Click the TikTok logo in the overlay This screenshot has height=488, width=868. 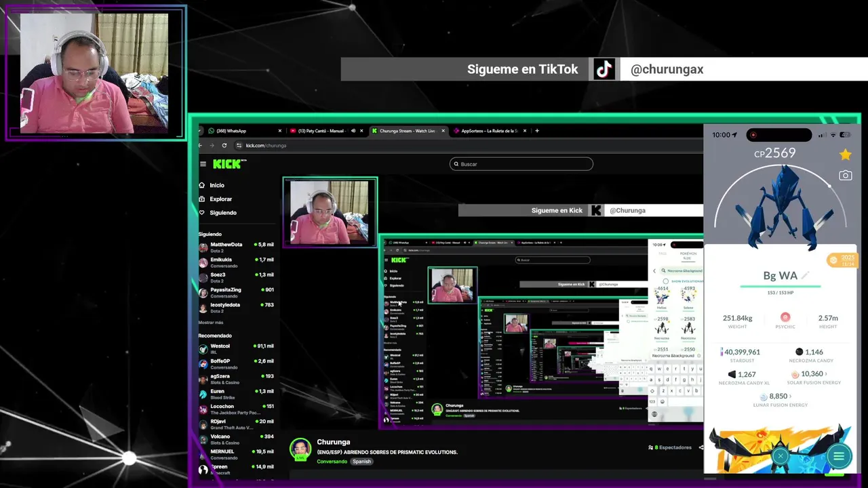(604, 69)
